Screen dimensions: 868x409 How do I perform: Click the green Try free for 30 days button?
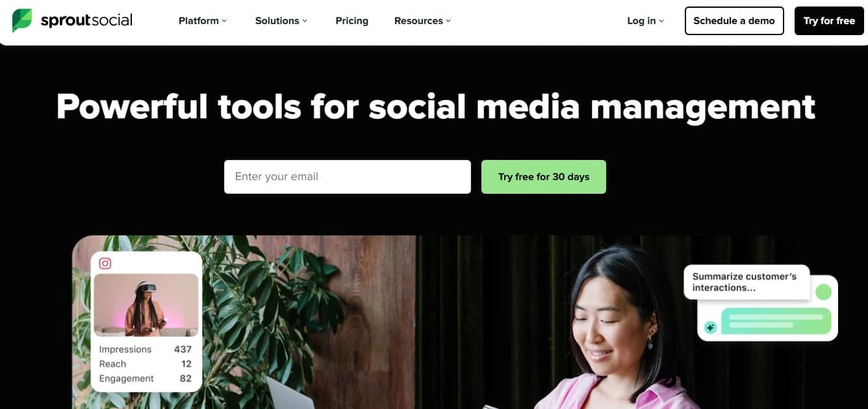(x=544, y=177)
